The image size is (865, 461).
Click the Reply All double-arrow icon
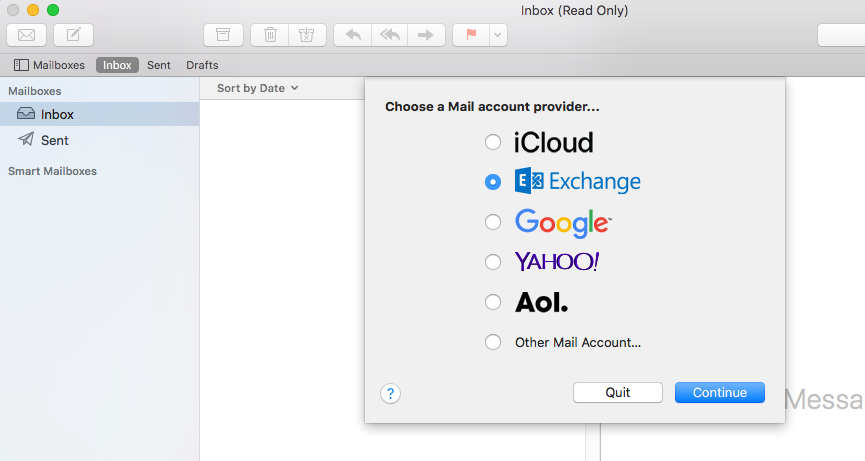tap(388, 35)
